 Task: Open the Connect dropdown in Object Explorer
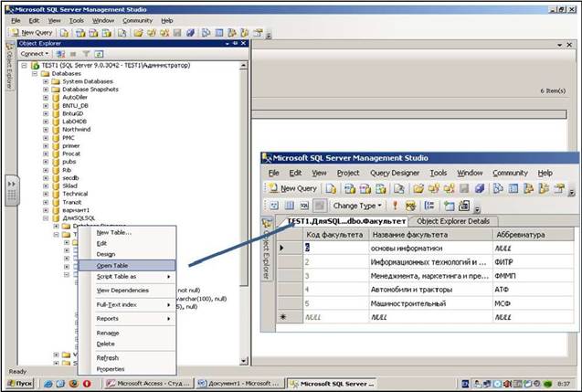point(35,54)
